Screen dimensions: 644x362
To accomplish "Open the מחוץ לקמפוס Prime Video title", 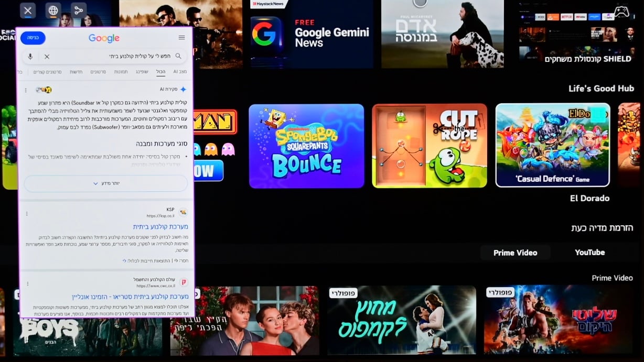I will coord(401,320).
